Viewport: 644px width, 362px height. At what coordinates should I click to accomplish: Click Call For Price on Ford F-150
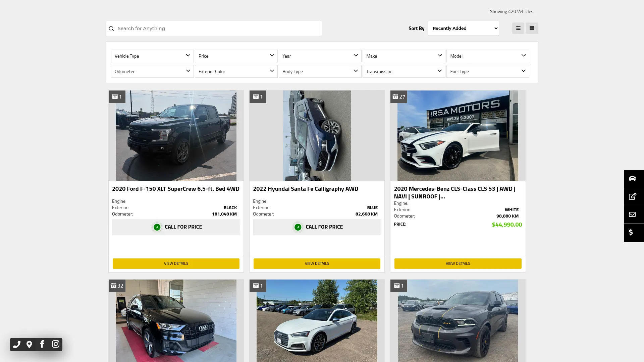click(x=176, y=227)
